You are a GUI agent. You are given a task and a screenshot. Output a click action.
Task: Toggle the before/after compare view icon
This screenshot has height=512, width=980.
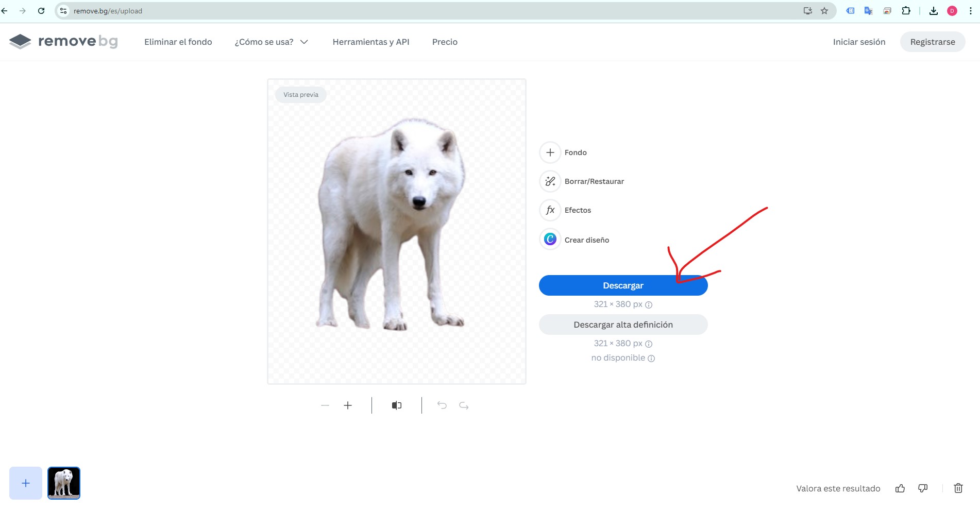tap(397, 405)
